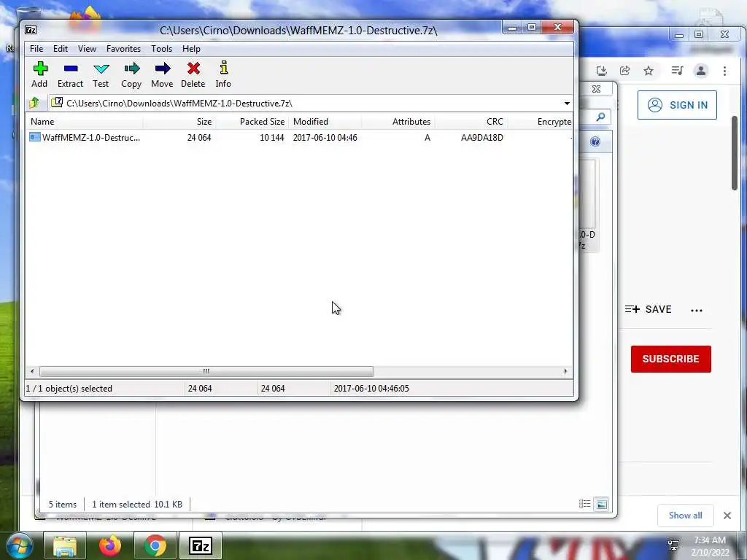Open Chrome's three-dot menu

coord(724,71)
